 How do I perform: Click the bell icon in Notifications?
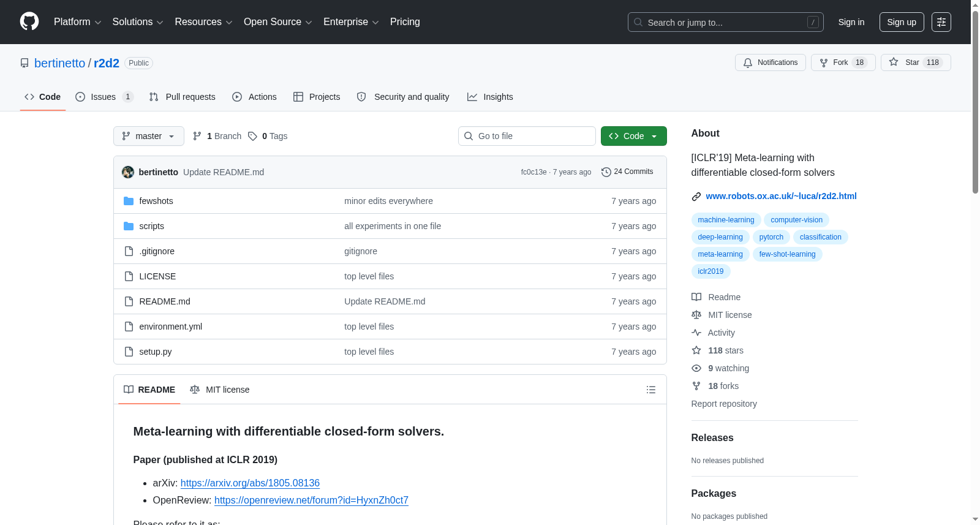(x=748, y=62)
